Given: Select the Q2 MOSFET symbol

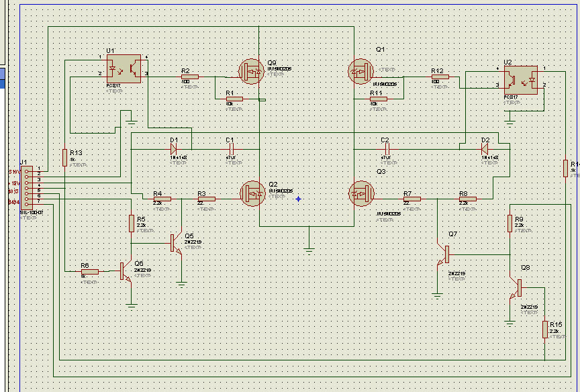Looking at the screenshot, I should (252, 193).
